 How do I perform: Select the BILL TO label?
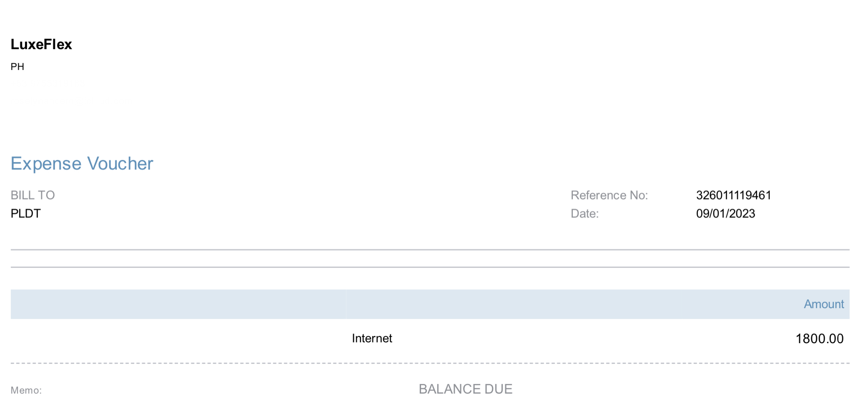click(x=33, y=195)
